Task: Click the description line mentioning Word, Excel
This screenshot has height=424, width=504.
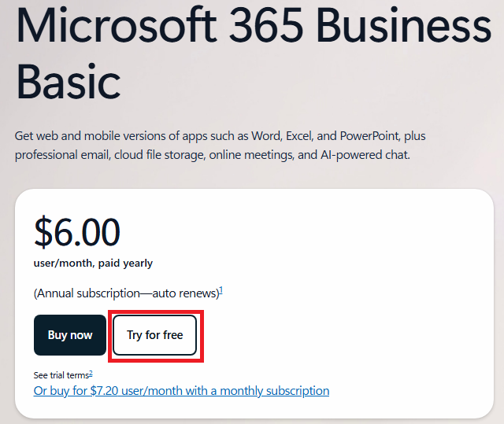Action: tap(220, 136)
